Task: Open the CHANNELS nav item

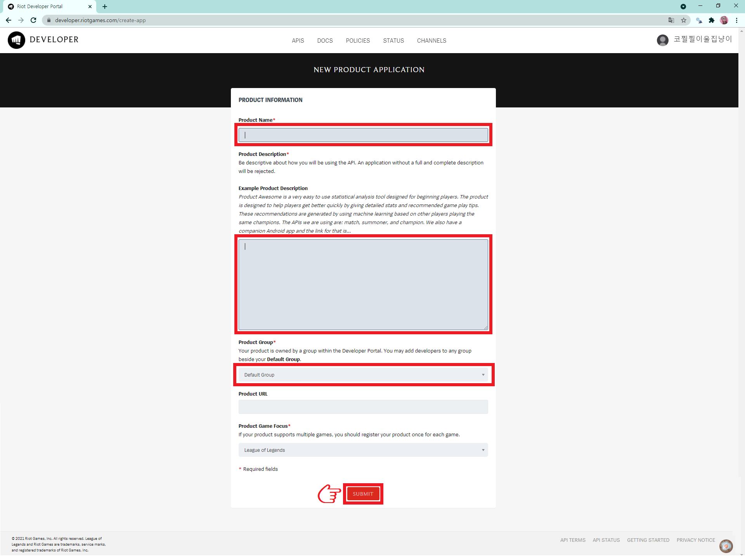Action: tap(431, 41)
